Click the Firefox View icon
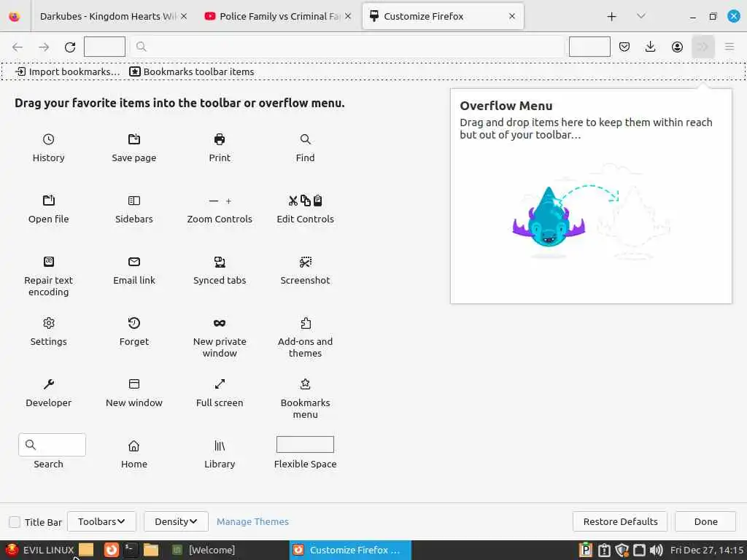The image size is (747, 560). [15, 16]
